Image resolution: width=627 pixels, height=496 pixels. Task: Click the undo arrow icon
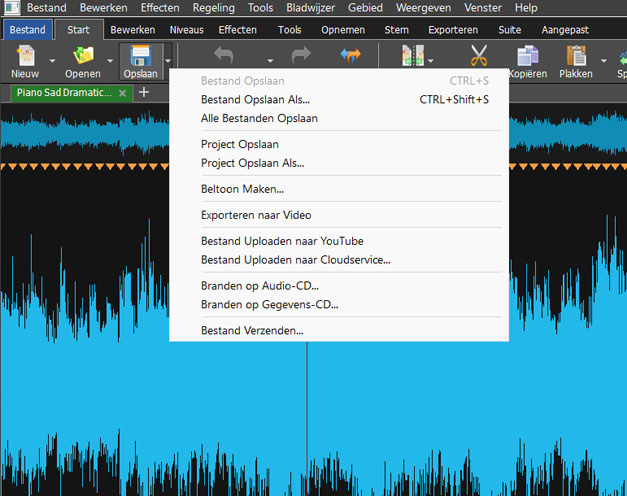click(x=224, y=55)
